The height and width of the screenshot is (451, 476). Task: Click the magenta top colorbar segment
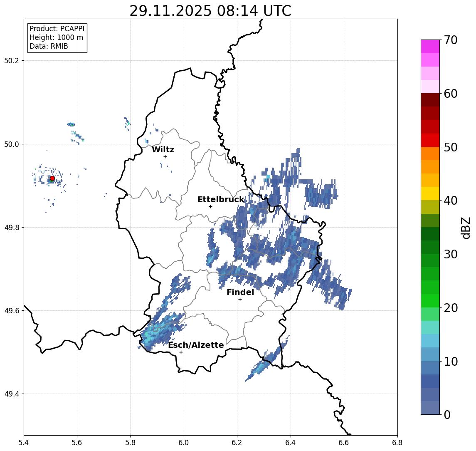point(430,47)
